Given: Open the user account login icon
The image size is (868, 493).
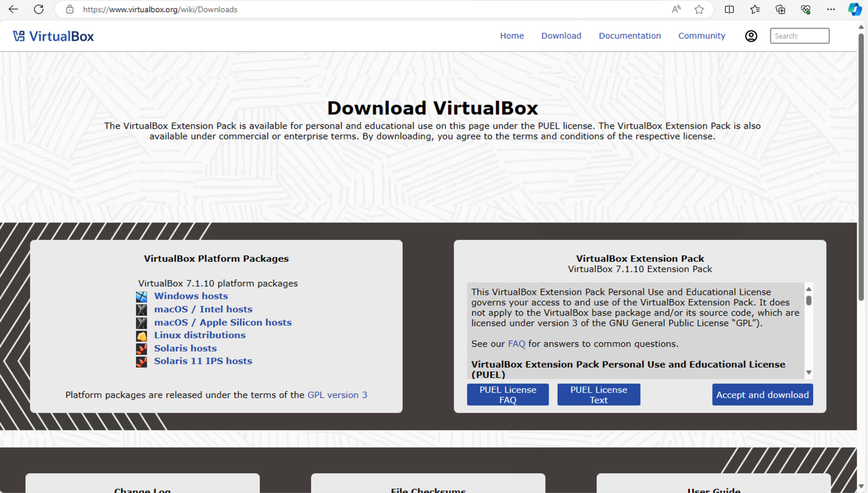Looking at the screenshot, I should click(x=751, y=36).
